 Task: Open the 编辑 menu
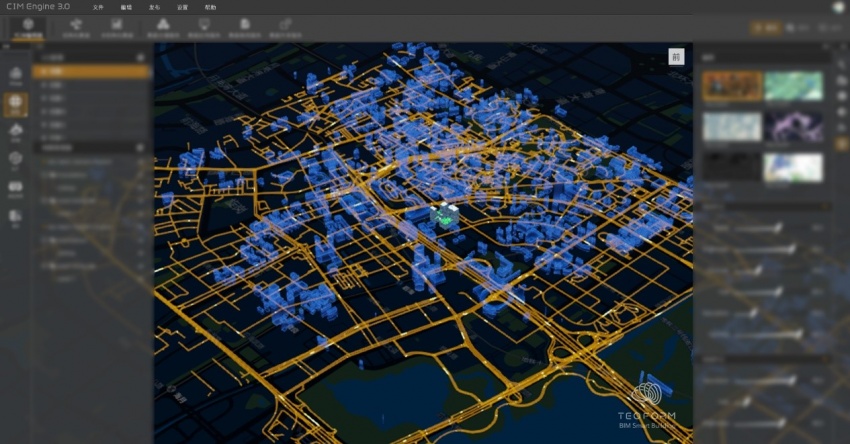pos(126,7)
